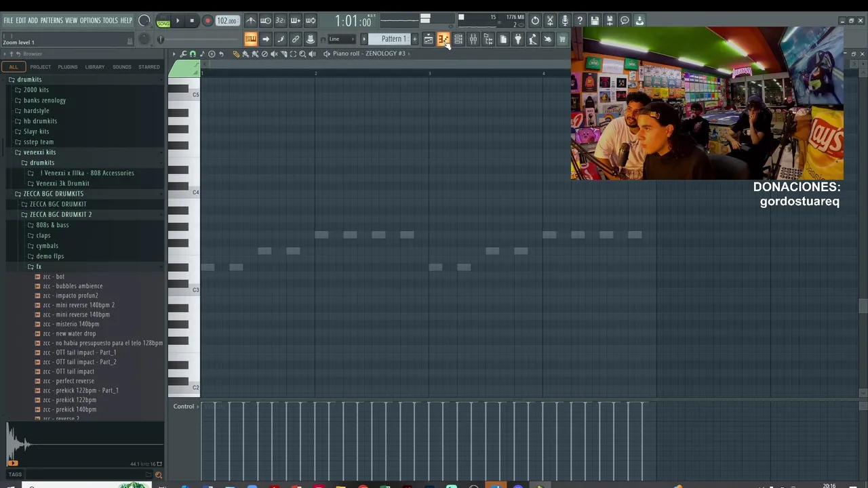The image size is (868, 488).
Task: Switch to browser PLUGINS tab
Action: (x=68, y=67)
